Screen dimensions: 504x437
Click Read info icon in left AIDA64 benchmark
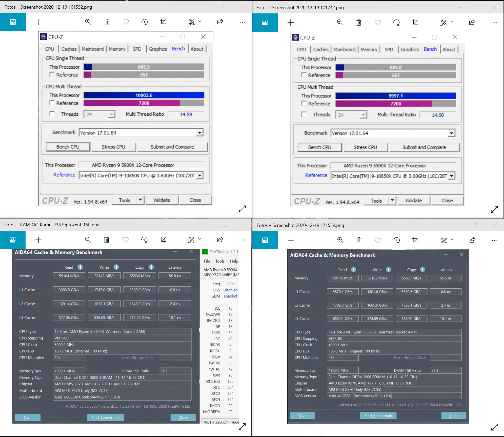80,267
